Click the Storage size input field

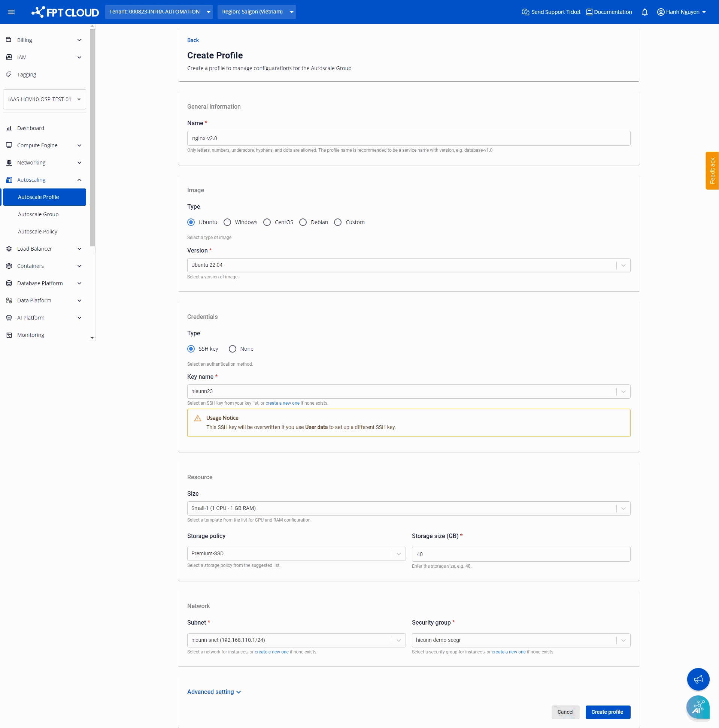click(521, 554)
